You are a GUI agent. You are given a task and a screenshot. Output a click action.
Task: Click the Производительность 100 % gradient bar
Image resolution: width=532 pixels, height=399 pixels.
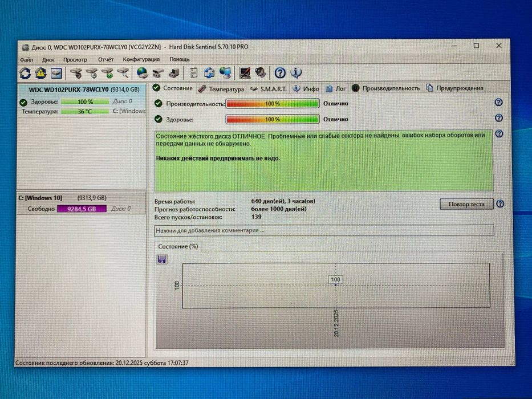273,104
